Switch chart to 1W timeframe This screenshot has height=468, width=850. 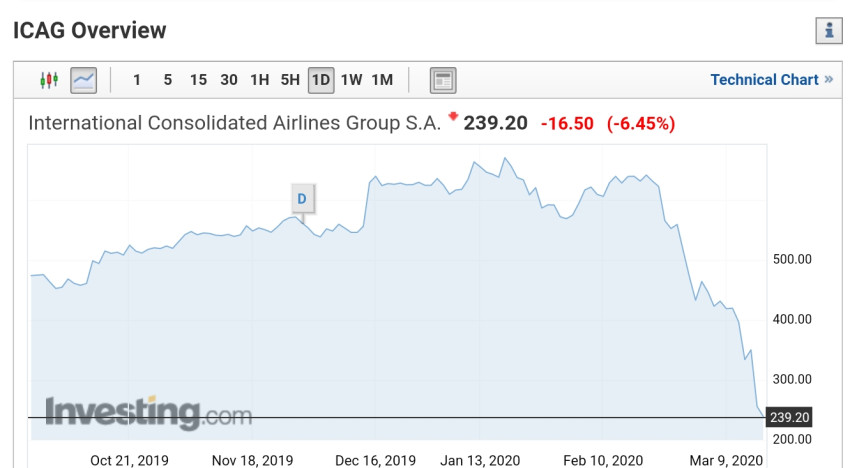pos(351,80)
